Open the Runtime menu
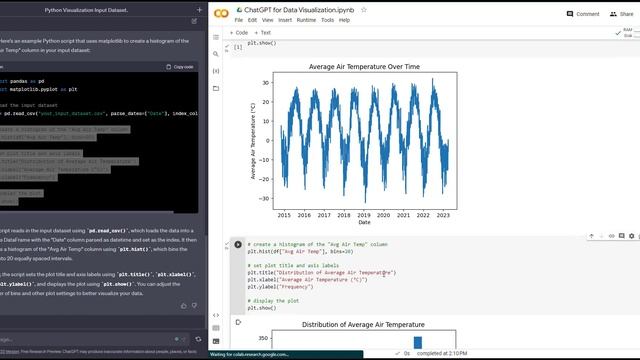The height and width of the screenshot is (360, 640). click(306, 20)
